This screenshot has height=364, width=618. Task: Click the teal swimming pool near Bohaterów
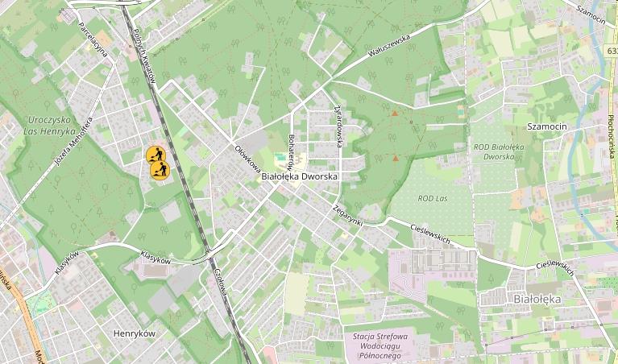click(280, 157)
